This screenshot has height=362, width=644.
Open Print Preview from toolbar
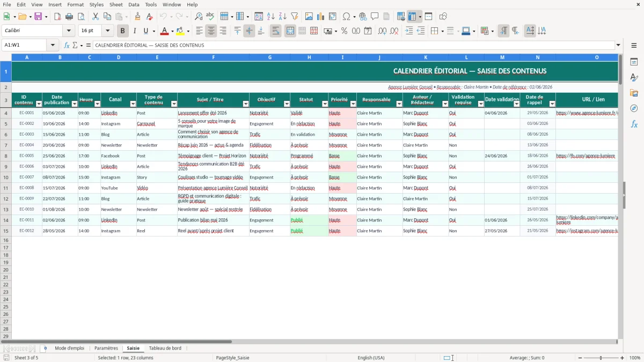[81, 17]
